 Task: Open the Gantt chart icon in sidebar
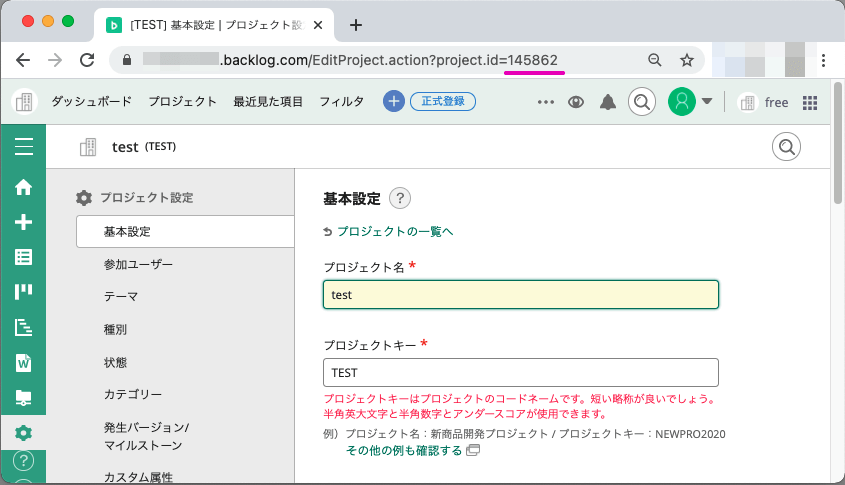[23, 327]
